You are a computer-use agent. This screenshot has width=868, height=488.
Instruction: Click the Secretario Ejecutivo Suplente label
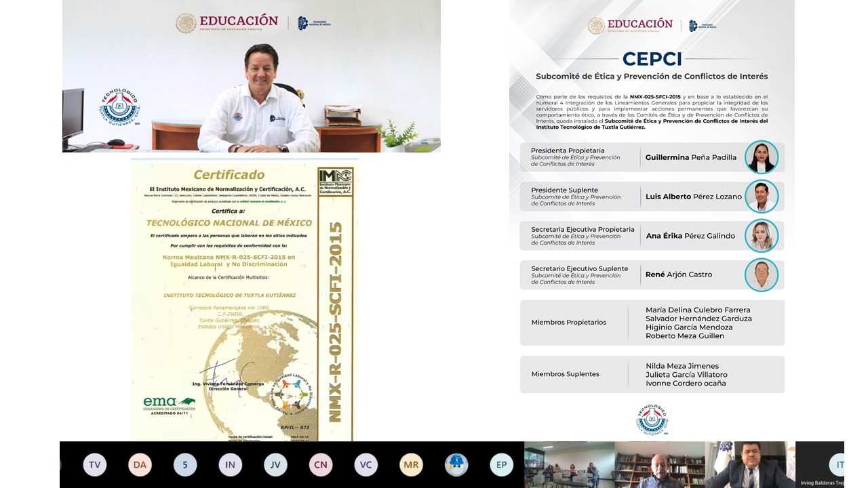coord(580,269)
